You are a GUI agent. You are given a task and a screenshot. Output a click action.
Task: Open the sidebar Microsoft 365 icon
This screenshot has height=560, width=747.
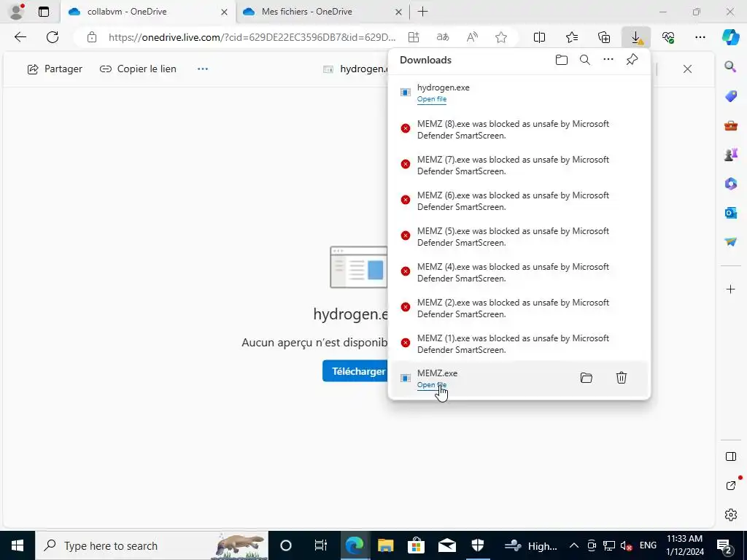click(730, 183)
